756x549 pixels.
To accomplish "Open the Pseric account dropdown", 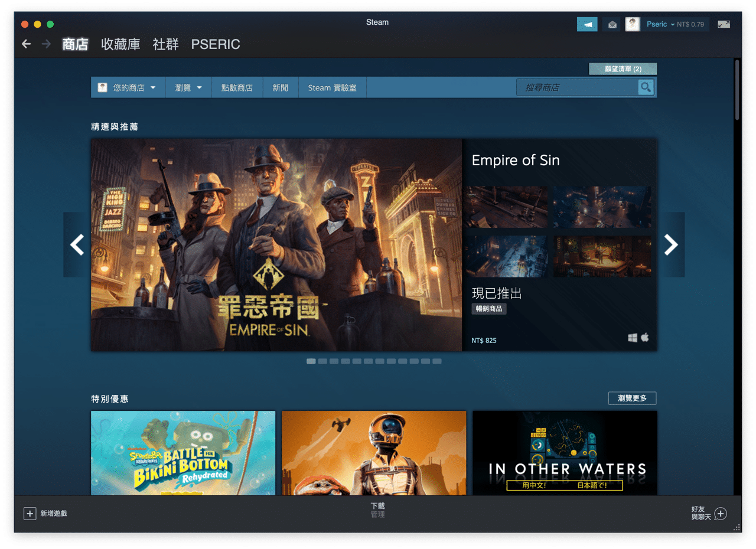I will 660,24.
